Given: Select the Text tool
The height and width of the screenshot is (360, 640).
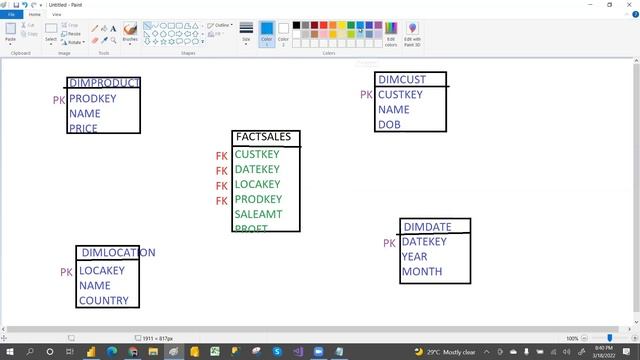Looking at the screenshot, I should click(x=113, y=29).
